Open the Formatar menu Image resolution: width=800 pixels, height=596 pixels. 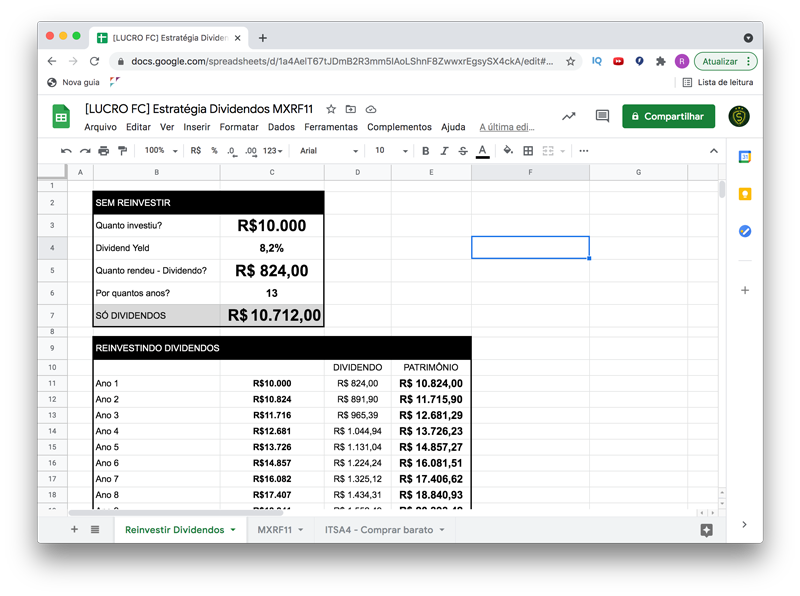pyautogui.click(x=239, y=127)
